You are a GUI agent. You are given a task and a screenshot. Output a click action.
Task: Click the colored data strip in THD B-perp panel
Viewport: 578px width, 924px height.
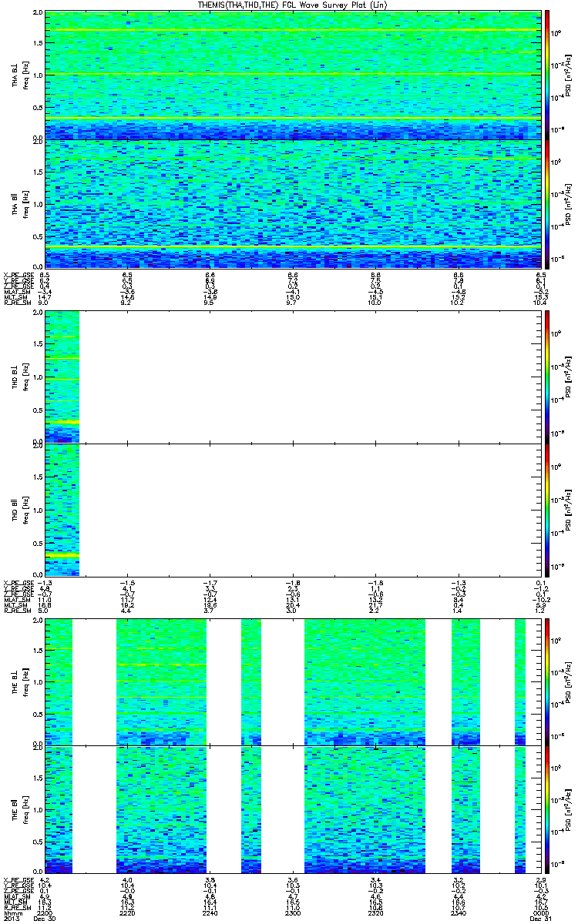(x=62, y=377)
